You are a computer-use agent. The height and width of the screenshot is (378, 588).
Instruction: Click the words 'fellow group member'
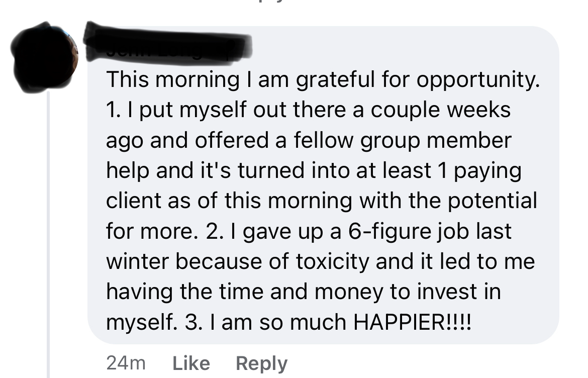pyautogui.click(x=403, y=141)
